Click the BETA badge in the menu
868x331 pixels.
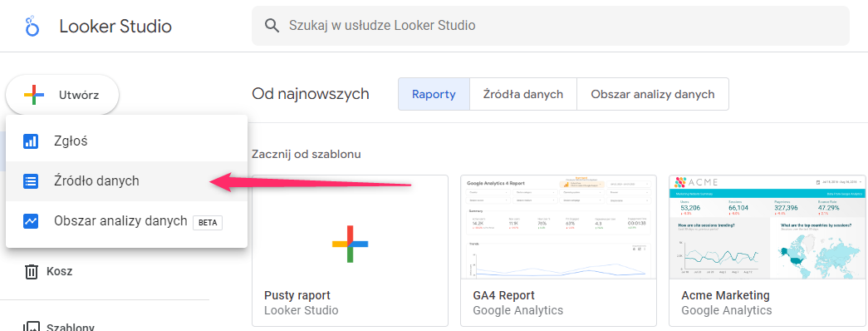[208, 223]
